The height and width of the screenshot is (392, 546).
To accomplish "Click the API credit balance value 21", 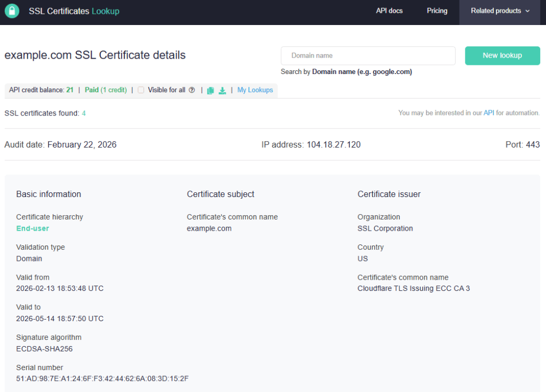I will [69, 90].
